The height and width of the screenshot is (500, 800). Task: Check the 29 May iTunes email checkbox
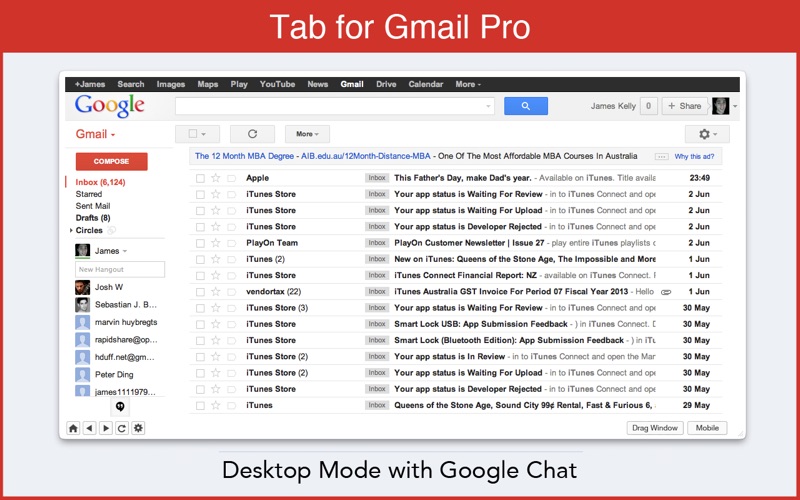[x=200, y=406]
